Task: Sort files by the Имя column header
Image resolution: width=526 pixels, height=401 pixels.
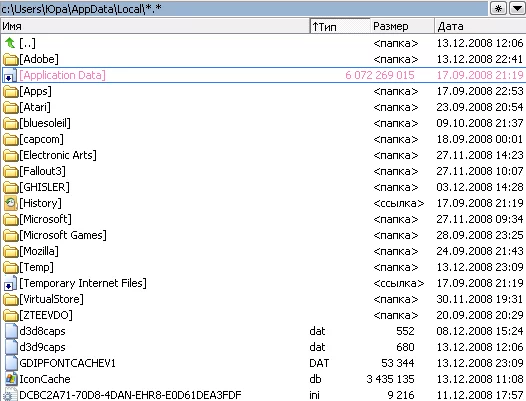Action: click(155, 26)
